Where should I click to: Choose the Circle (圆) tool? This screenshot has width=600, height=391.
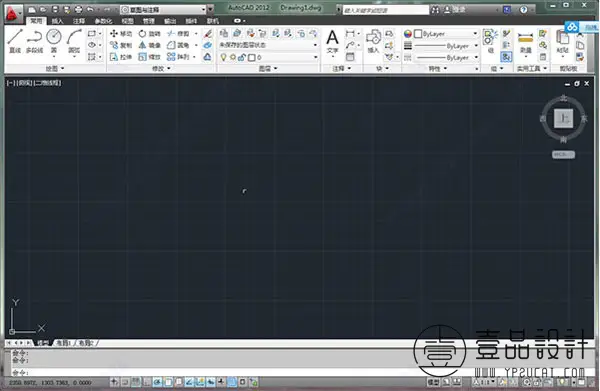[54, 41]
